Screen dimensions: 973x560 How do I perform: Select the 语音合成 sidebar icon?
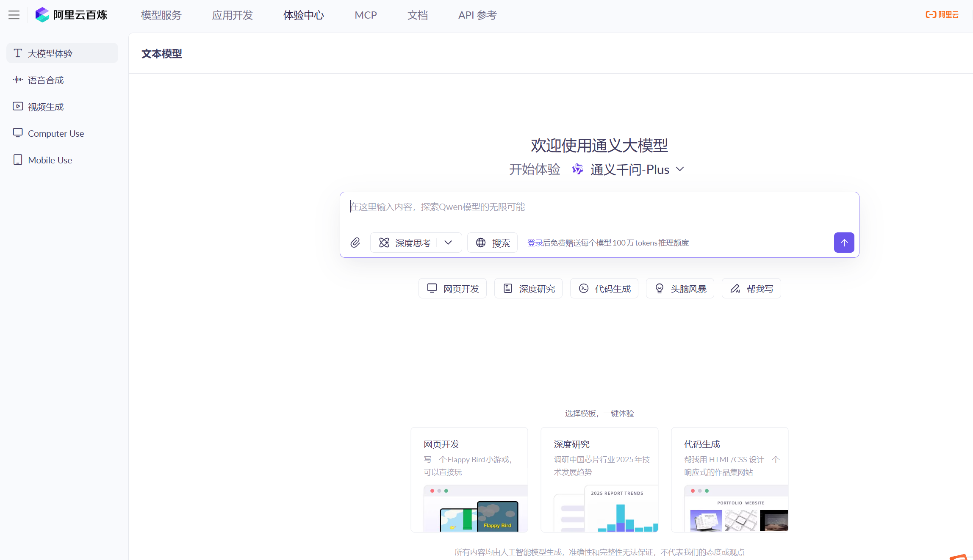[x=18, y=80]
